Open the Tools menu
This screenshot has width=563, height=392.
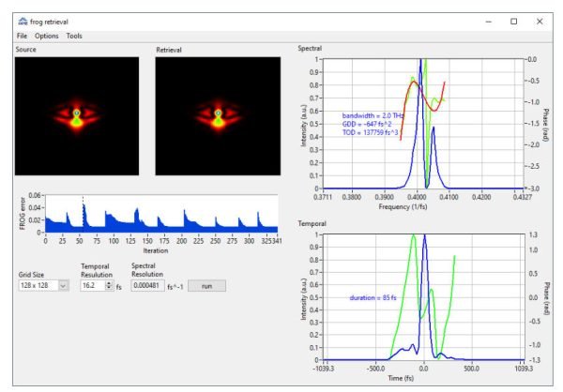coord(74,36)
